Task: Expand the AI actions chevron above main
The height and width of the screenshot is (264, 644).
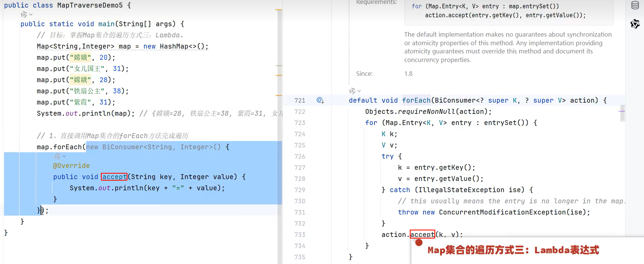Action: point(31,15)
